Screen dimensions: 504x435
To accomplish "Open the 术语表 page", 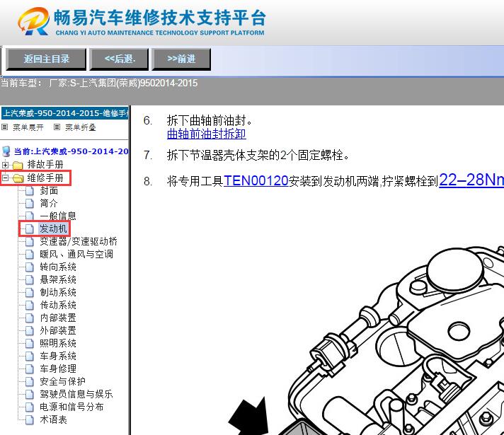I will (53, 419).
